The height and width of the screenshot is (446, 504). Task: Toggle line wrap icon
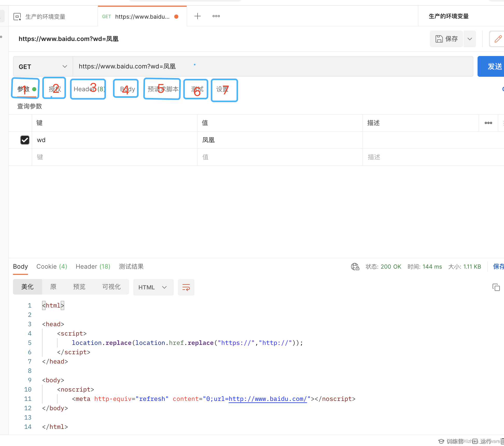coord(186,287)
